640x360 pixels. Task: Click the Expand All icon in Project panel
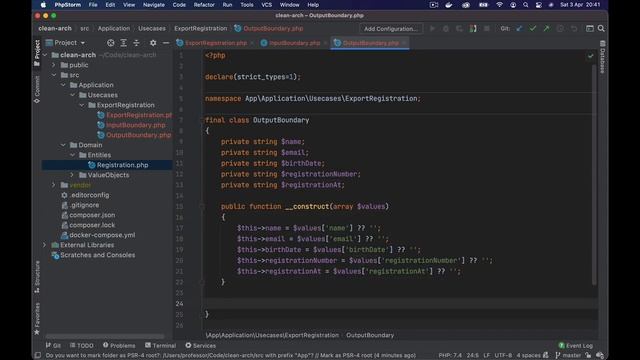click(124, 43)
